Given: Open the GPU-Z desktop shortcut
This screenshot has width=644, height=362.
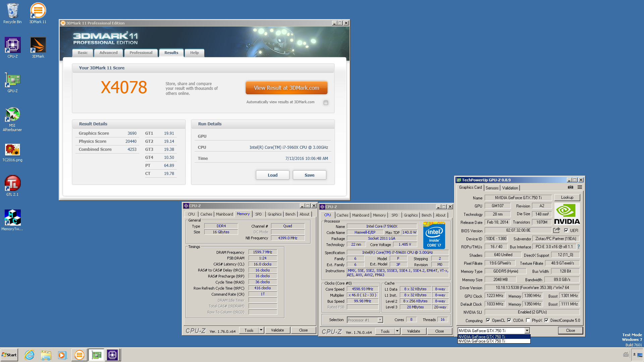Looking at the screenshot, I should click(12, 82).
